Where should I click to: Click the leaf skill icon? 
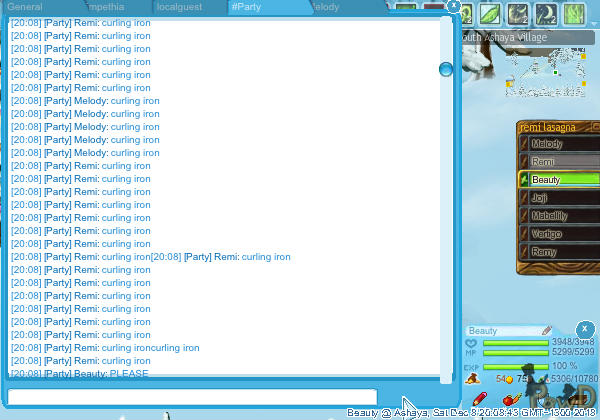tap(487, 13)
